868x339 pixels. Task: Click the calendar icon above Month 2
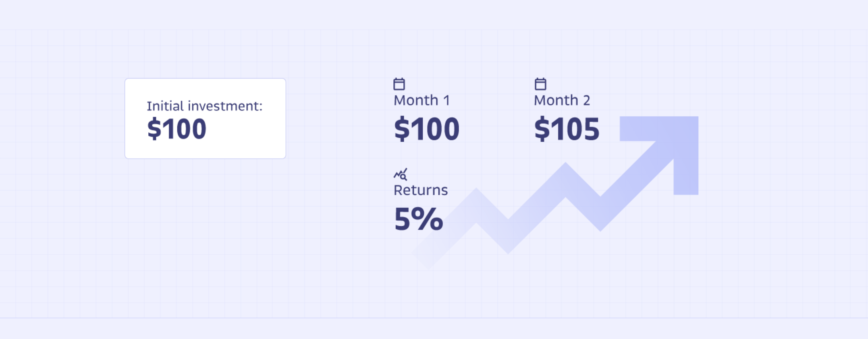(540, 84)
